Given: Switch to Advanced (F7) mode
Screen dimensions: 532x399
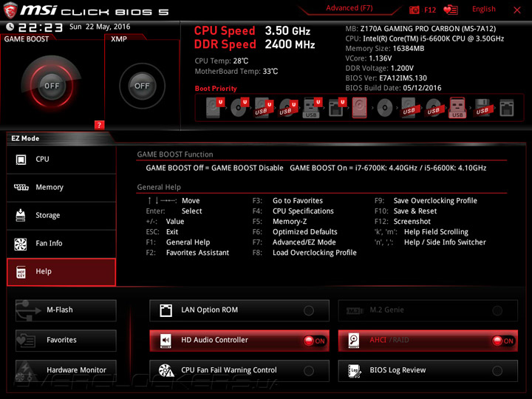Looking at the screenshot, I should click(349, 8).
